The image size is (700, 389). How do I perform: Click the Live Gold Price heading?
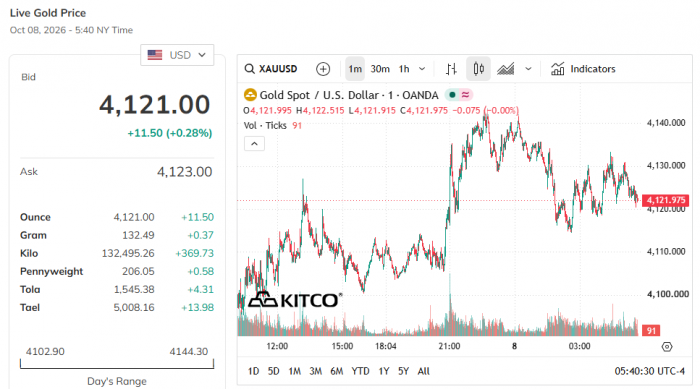48,13
